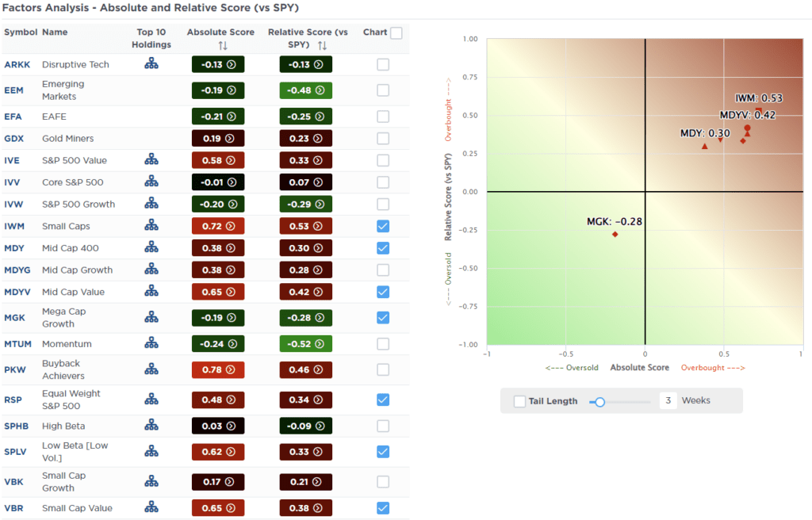Image resolution: width=812 pixels, height=520 pixels.
Task: Open MGK top 10 holdings icon
Action: [151, 317]
